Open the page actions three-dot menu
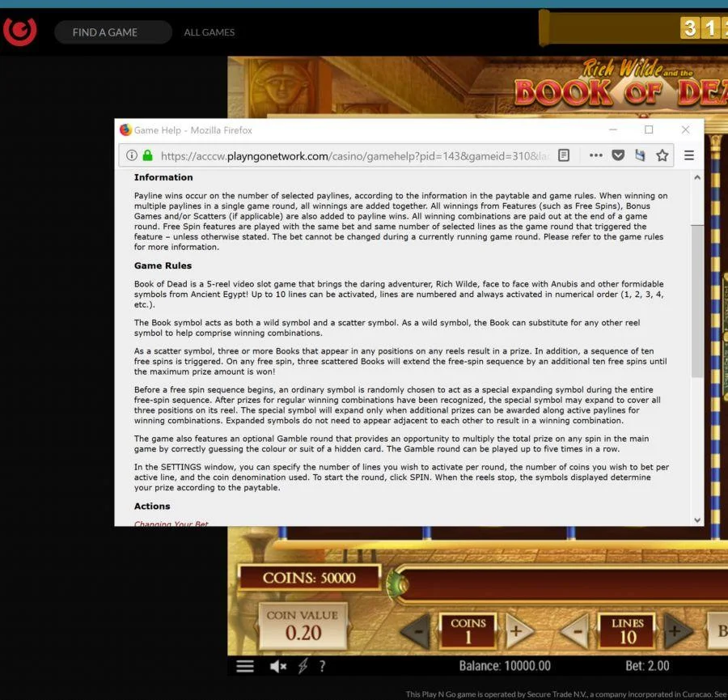728x700 pixels. click(595, 155)
